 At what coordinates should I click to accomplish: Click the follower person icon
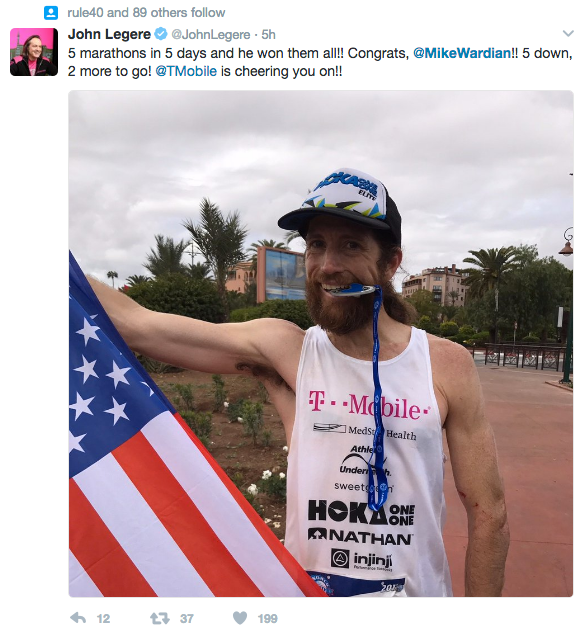[x=51, y=13]
